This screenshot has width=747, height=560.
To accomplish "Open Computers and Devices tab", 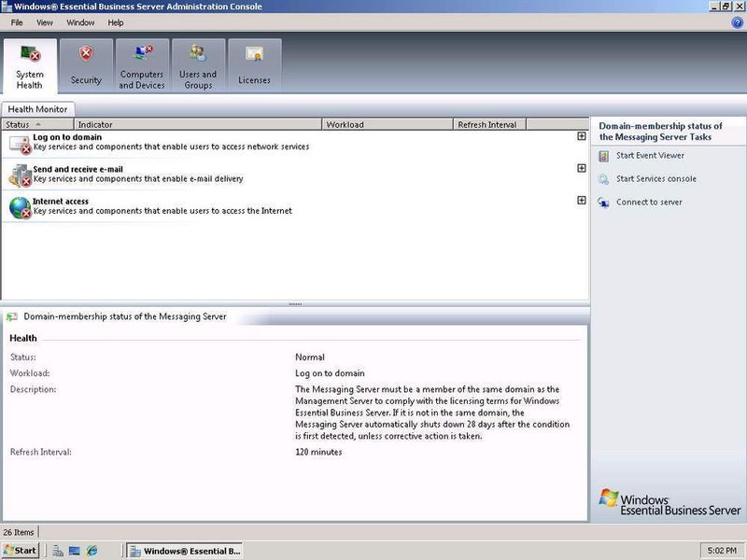I will (x=142, y=65).
